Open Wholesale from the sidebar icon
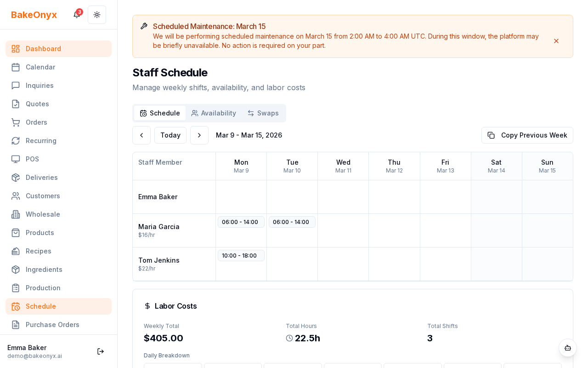The width and height of the screenshot is (588, 368). tap(16, 214)
